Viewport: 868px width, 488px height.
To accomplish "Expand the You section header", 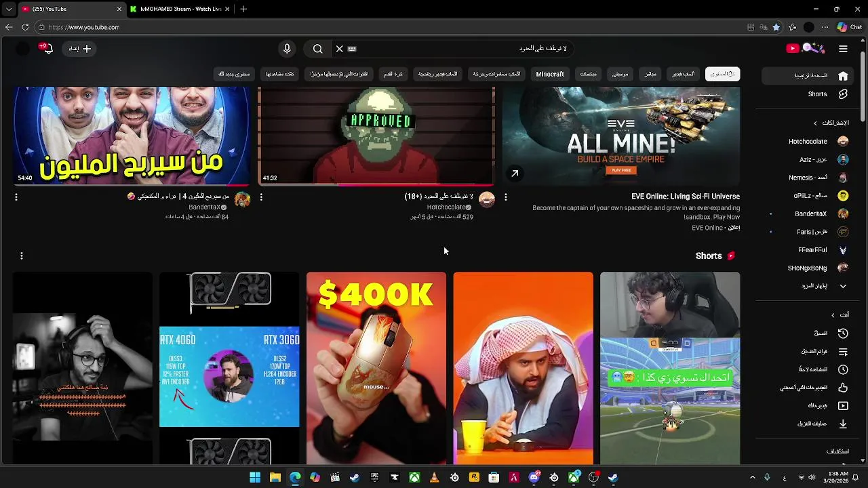I will tap(840, 315).
